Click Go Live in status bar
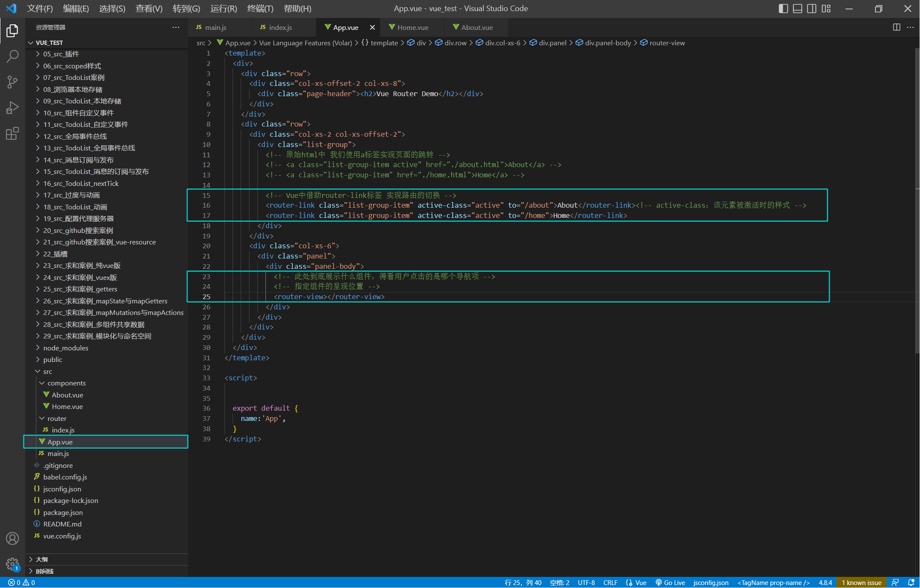Image resolution: width=920 pixels, height=588 pixels. [670, 582]
